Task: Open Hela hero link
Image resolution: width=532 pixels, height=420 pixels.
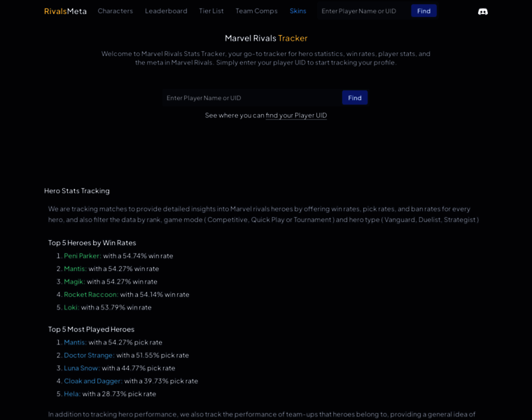Action: coord(72,394)
